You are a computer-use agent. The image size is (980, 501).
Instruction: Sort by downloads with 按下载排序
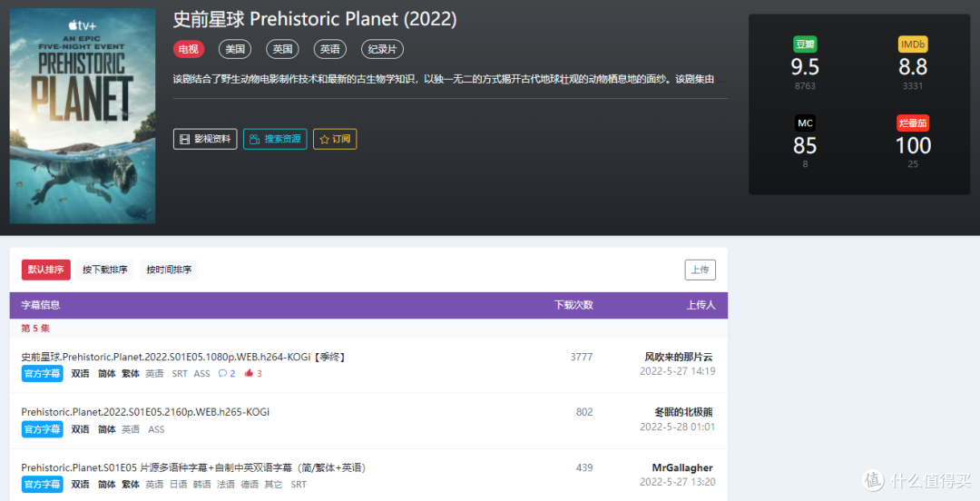105,270
